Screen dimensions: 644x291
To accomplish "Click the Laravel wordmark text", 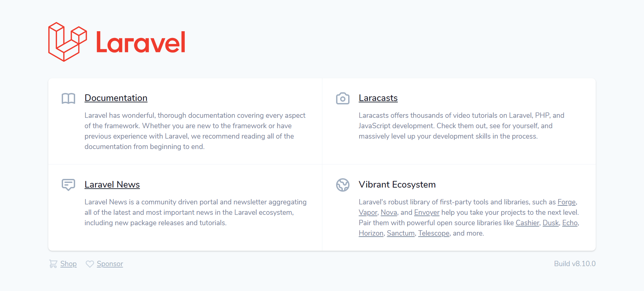I will [141, 42].
